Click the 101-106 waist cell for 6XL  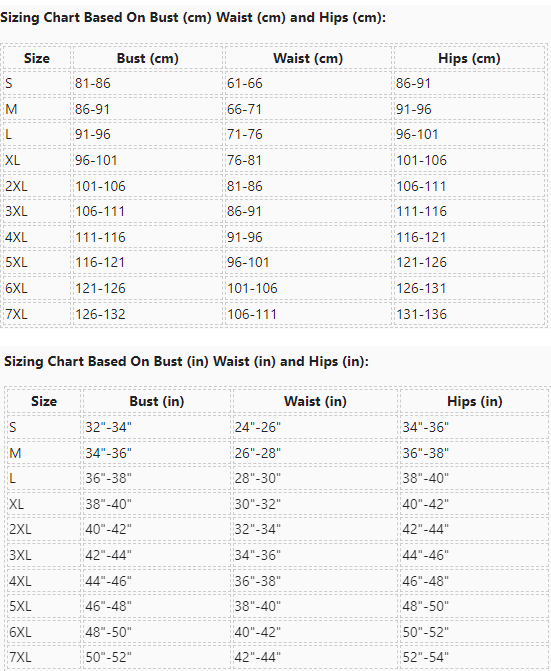[308, 288]
